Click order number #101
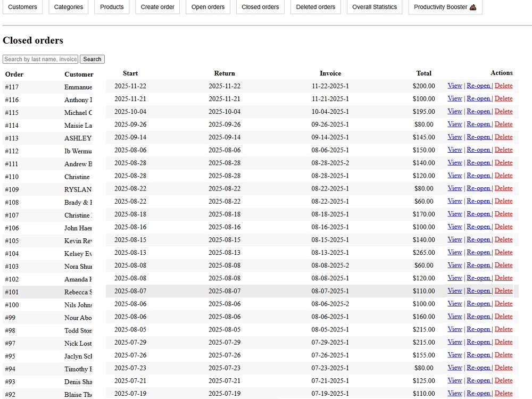The width and height of the screenshot is (532, 399). [12, 292]
